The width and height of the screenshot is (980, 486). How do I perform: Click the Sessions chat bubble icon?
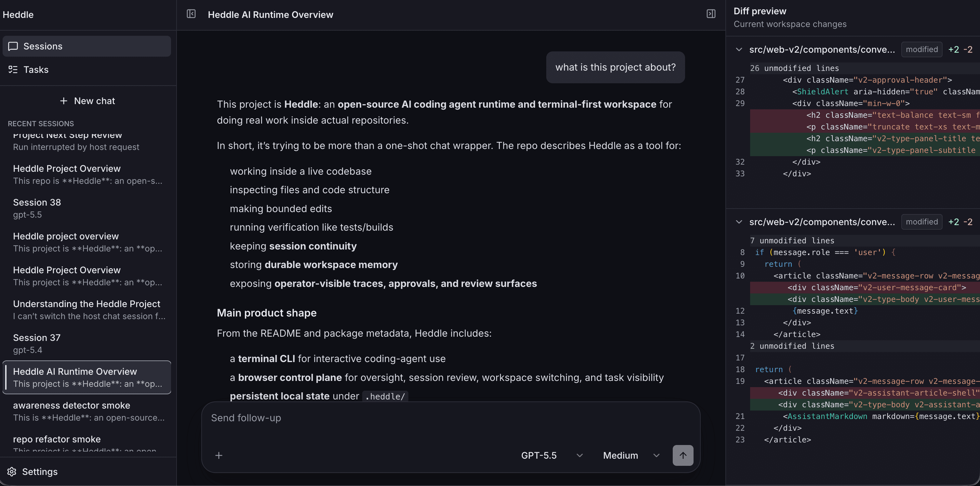[13, 46]
